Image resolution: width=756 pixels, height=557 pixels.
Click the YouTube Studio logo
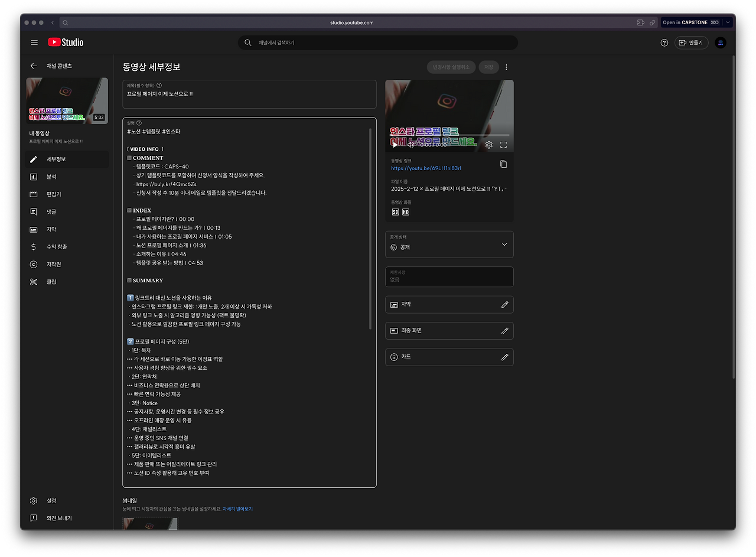(66, 43)
